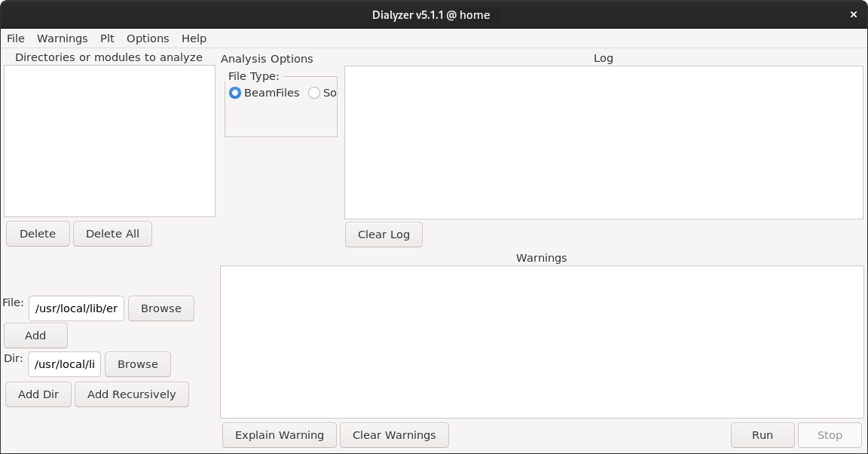868x454 pixels.
Task: Open the File menu
Action: click(16, 38)
